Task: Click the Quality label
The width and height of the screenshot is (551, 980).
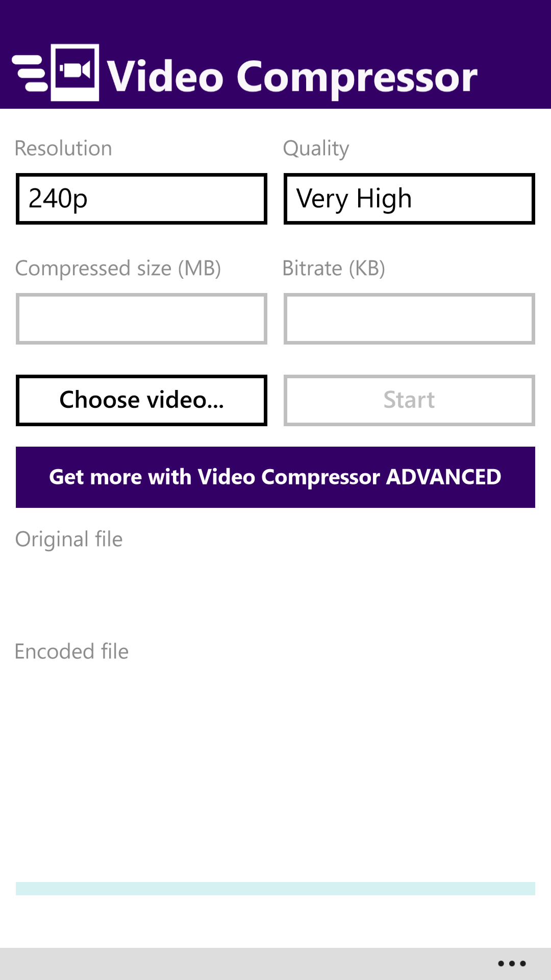Action: coord(316,149)
